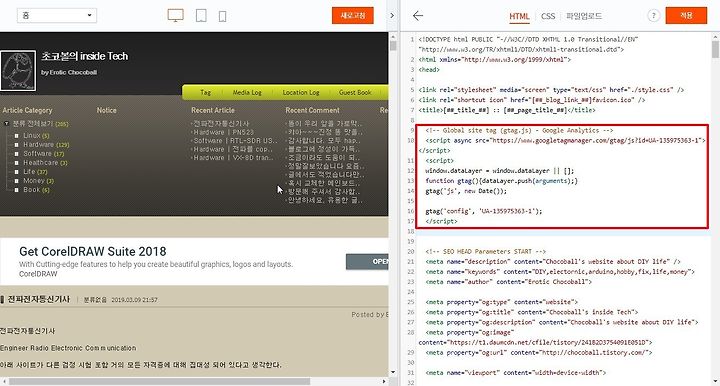The height and width of the screenshot is (386, 720).
Task: Switch to the HTML tab
Action: (x=519, y=16)
